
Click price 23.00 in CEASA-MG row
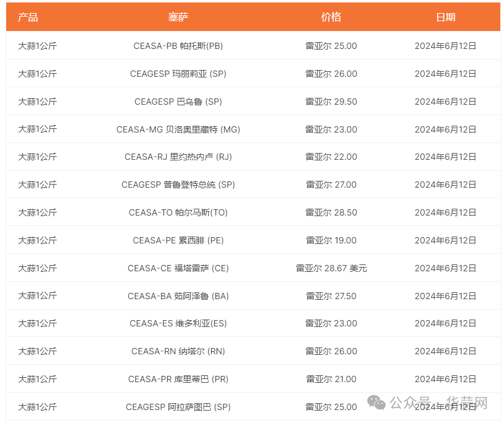click(x=331, y=129)
